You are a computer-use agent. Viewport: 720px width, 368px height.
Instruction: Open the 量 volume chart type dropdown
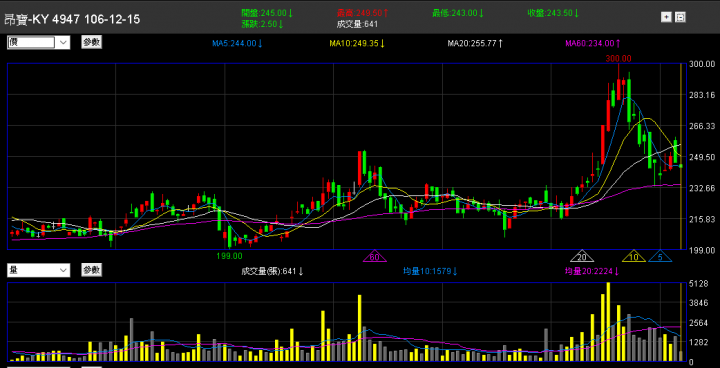[x=39, y=270]
